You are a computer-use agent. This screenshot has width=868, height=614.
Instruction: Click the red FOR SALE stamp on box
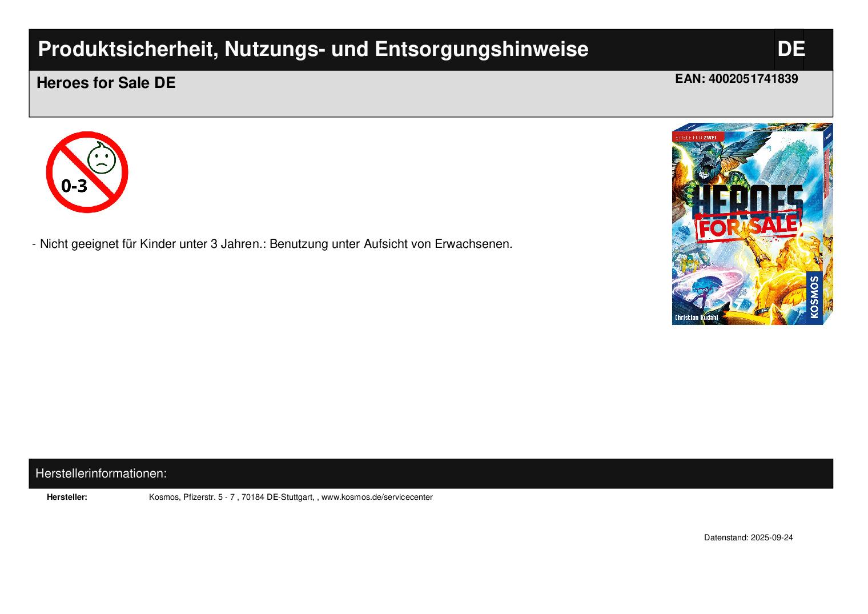coord(747,225)
